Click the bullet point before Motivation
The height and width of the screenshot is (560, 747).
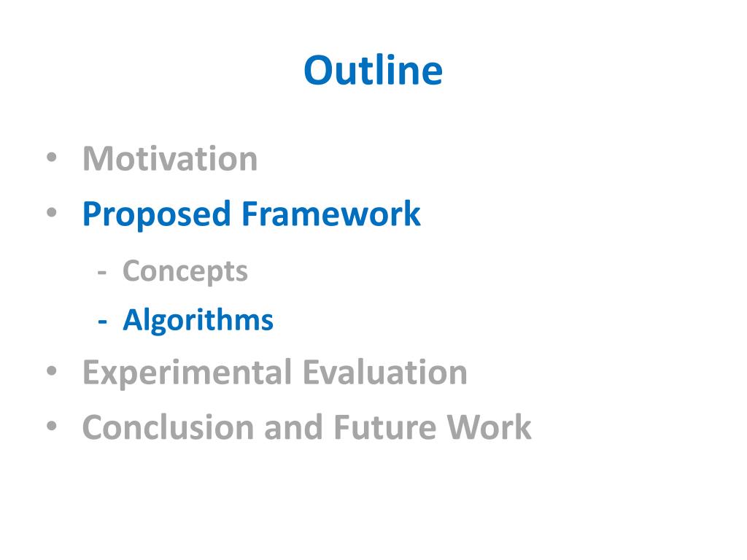[x=52, y=157]
